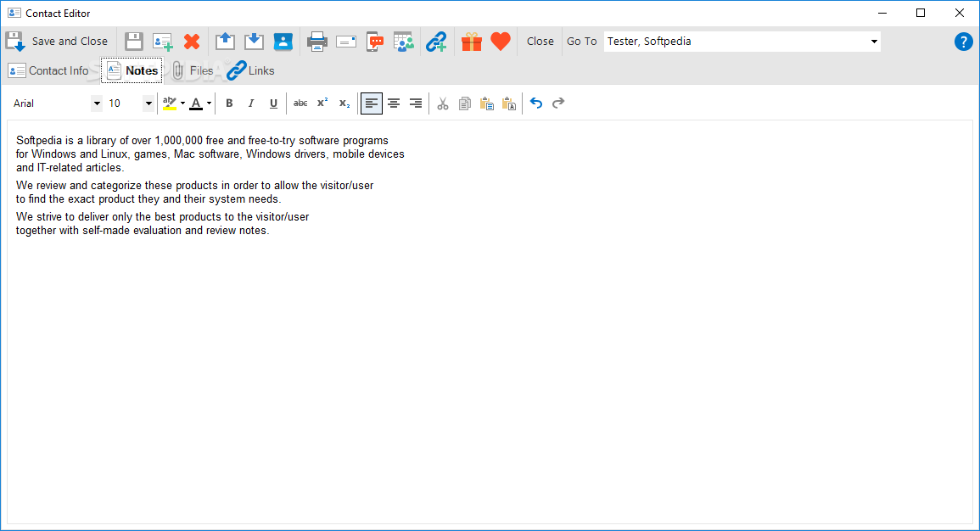Align text right

[416, 103]
